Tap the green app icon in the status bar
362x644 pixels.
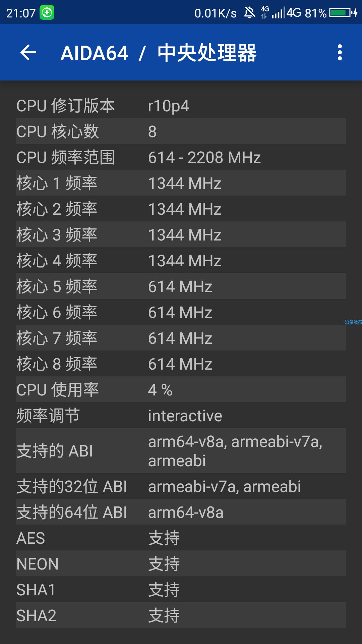pos(47,13)
